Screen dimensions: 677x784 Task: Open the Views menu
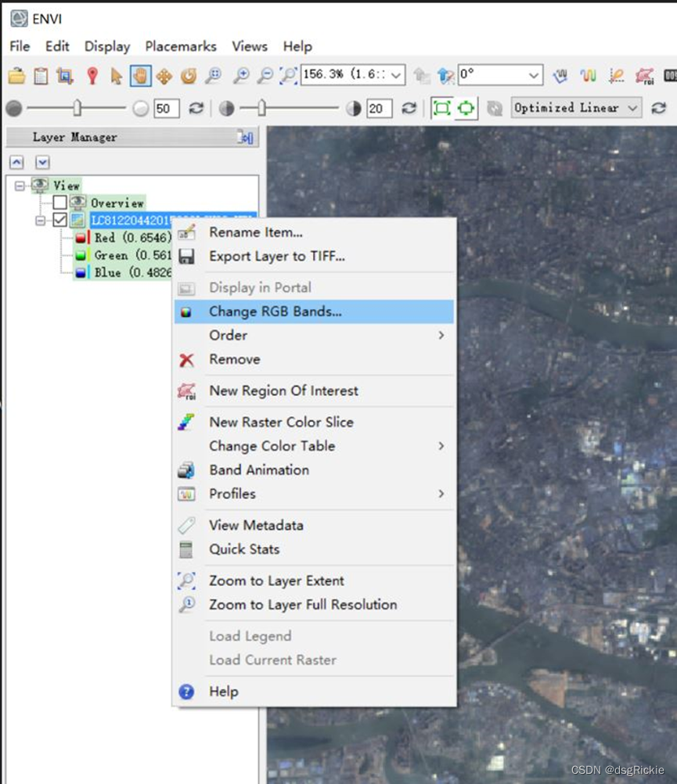(x=250, y=46)
